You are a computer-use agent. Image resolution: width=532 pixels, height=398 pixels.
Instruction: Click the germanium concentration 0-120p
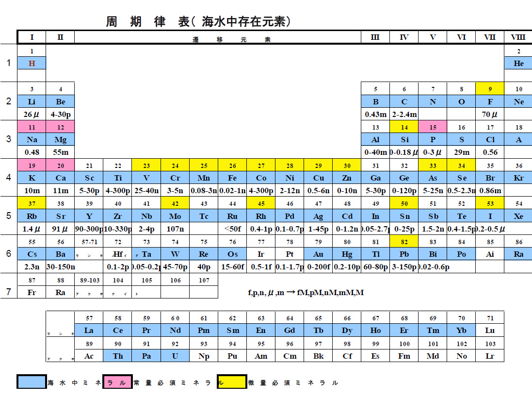click(x=404, y=191)
